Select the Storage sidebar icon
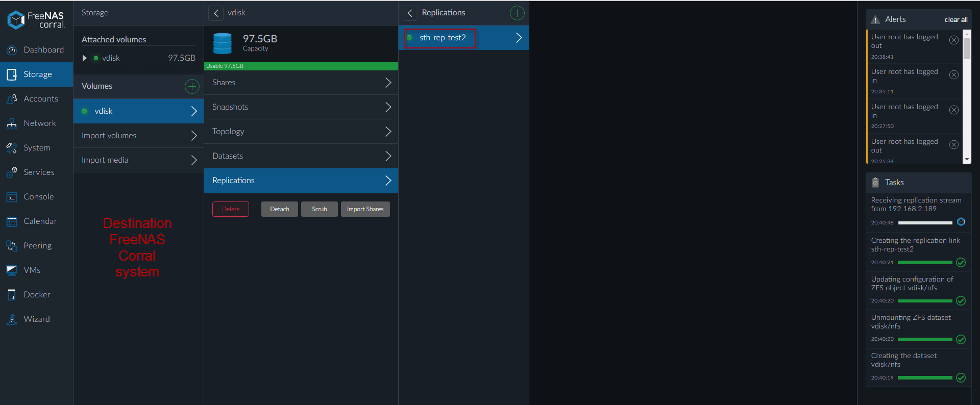980x405 pixels. (12, 74)
